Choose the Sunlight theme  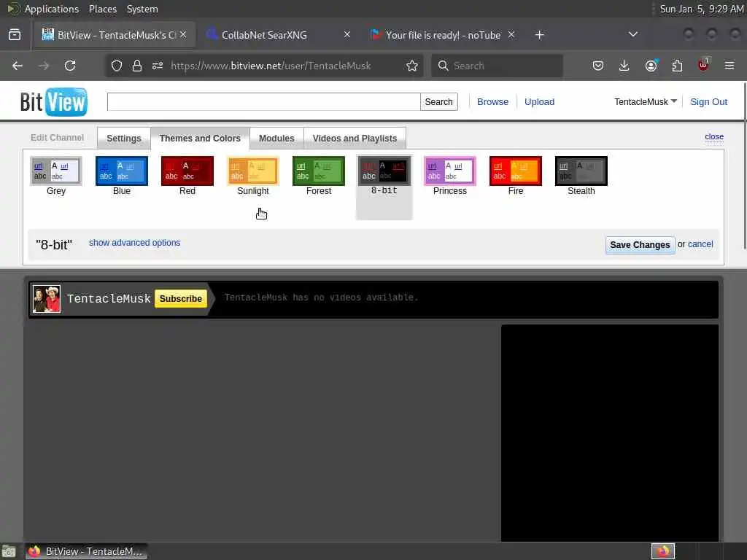pyautogui.click(x=253, y=171)
